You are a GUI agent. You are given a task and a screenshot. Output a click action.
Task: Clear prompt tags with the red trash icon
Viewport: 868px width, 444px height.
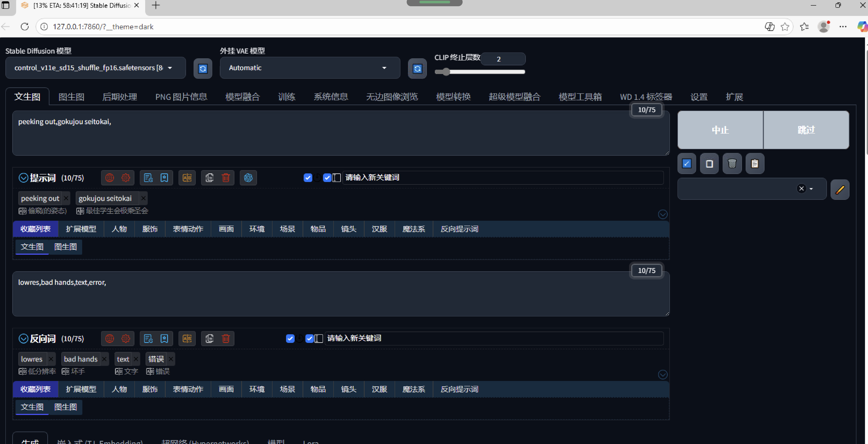[226, 178]
